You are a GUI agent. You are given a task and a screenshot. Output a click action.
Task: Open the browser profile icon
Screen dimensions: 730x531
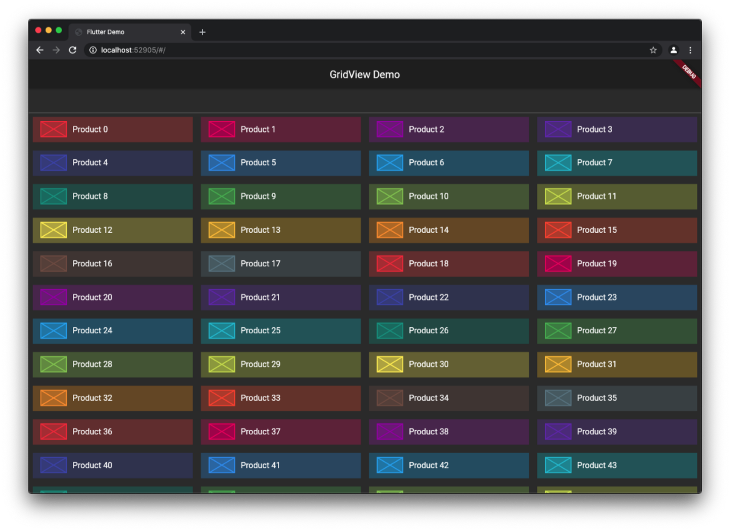point(673,50)
